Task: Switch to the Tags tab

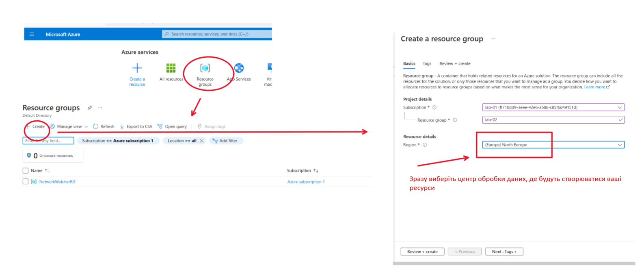Action: tap(427, 64)
